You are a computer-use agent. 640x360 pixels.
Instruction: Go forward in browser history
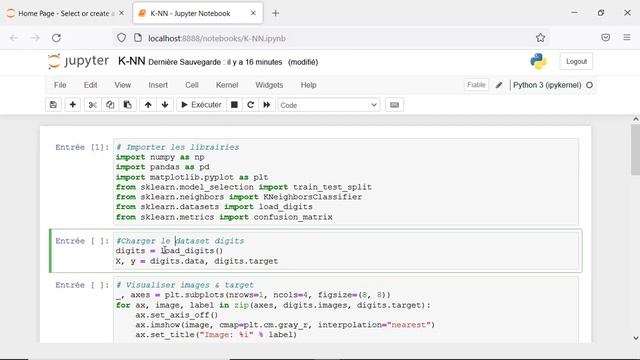click(36, 38)
